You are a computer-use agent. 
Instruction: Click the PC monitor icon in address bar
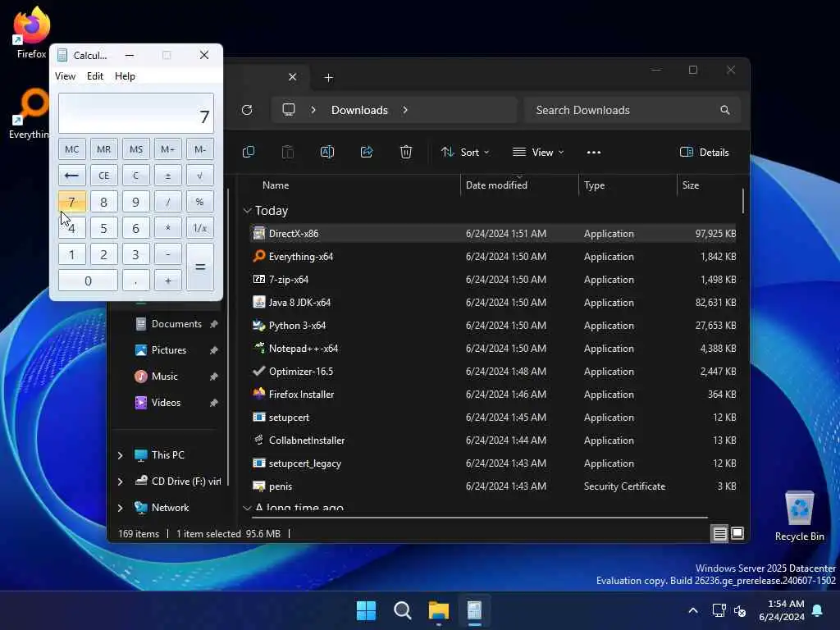click(x=289, y=110)
